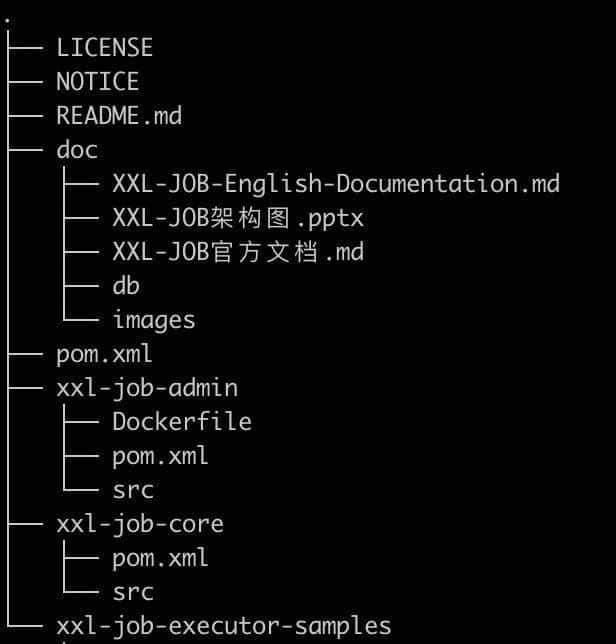Click the xxl-job-executor-samples directory
616x644 pixels.
tap(224, 626)
